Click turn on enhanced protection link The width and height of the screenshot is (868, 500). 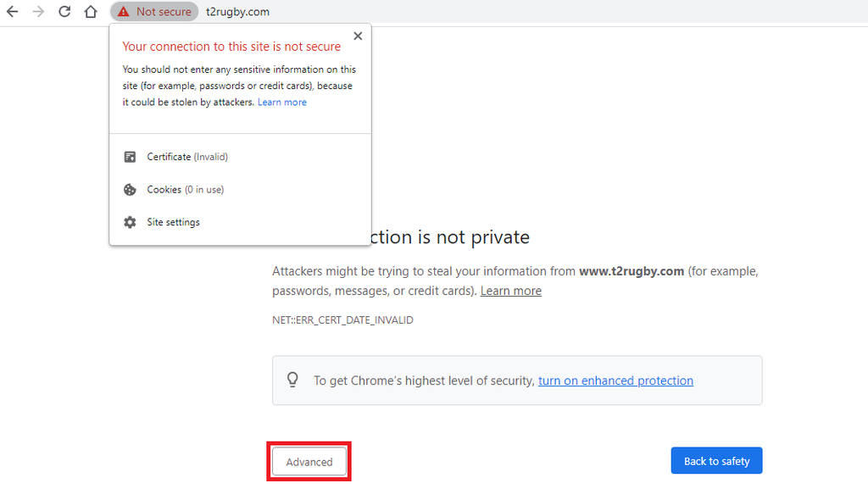coord(615,381)
